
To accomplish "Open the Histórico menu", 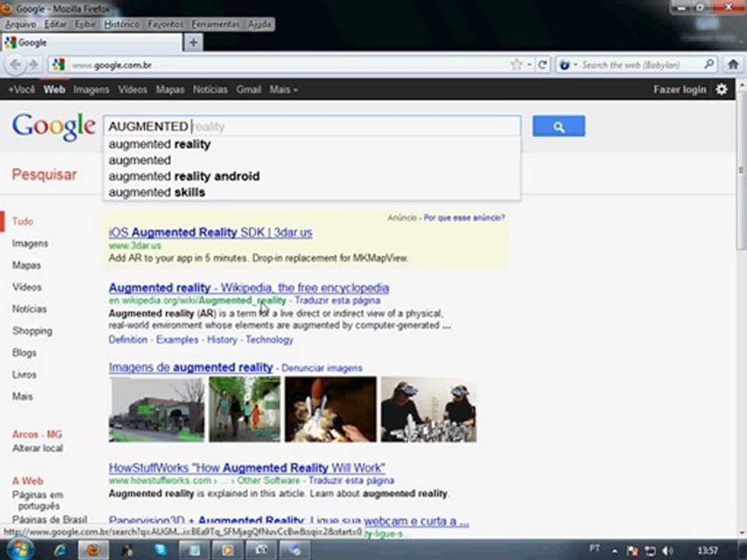I will [122, 24].
